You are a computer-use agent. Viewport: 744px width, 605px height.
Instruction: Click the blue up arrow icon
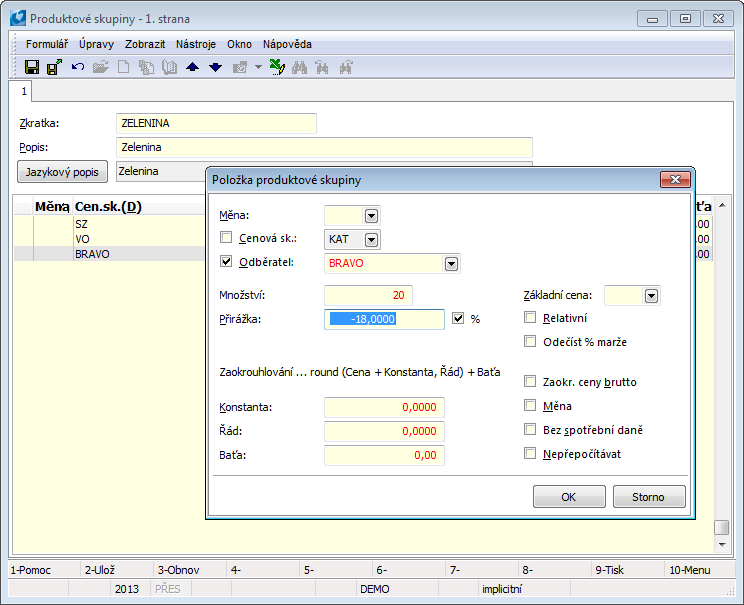tap(193, 67)
